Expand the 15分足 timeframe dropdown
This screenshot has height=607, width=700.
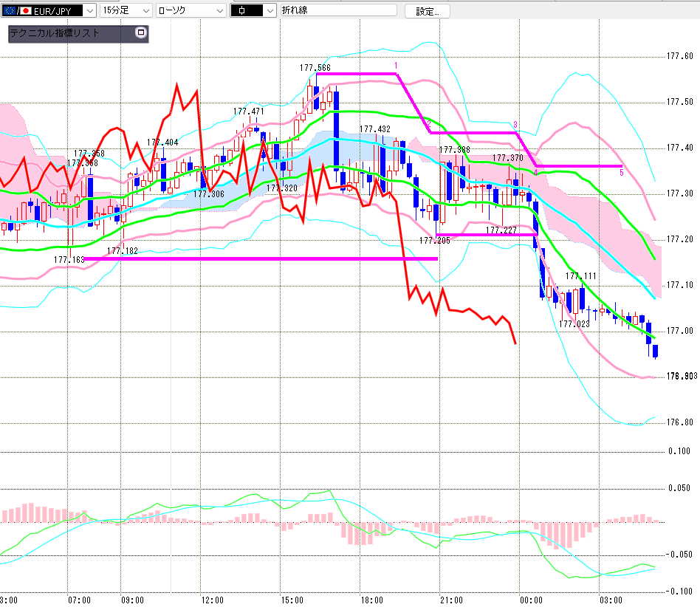126,10
